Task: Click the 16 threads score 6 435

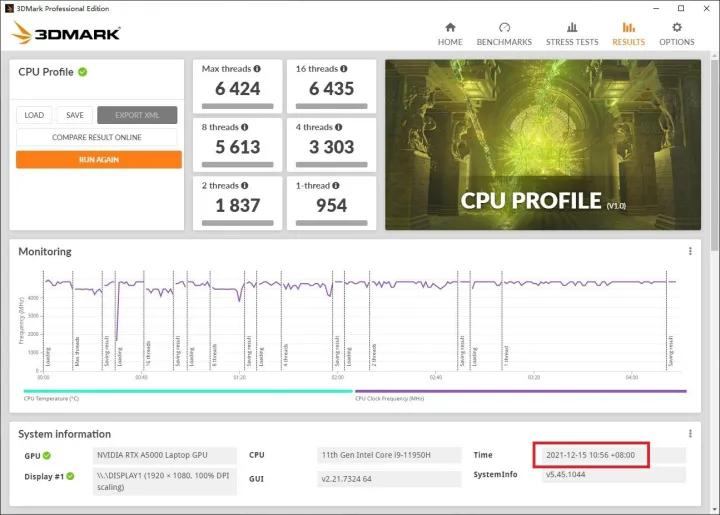Action: [332, 89]
